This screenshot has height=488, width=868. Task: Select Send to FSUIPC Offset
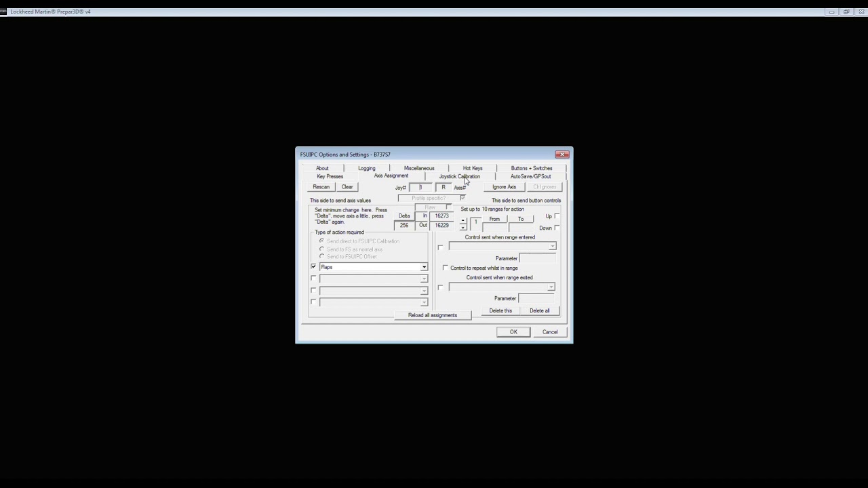pyautogui.click(x=321, y=257)
